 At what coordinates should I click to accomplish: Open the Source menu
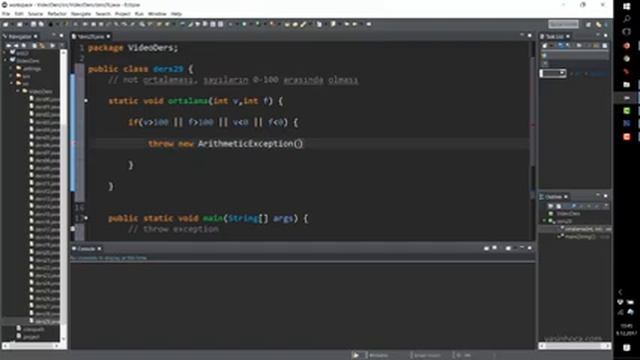[x=36, y=14]
